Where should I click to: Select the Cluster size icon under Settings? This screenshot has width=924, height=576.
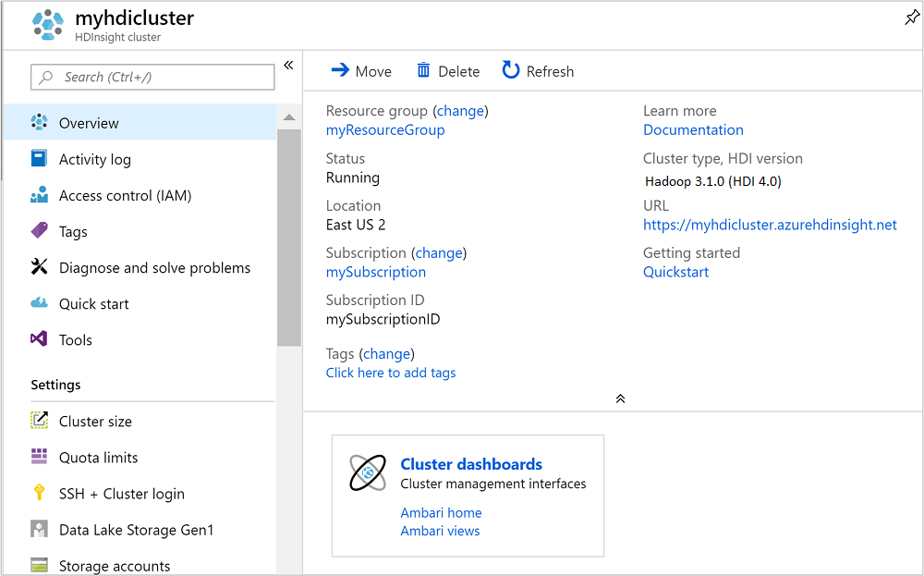(39, 421)
